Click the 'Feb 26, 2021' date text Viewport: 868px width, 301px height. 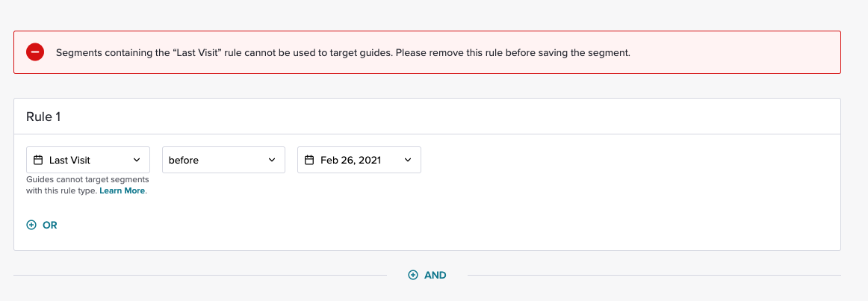[351, 160]
